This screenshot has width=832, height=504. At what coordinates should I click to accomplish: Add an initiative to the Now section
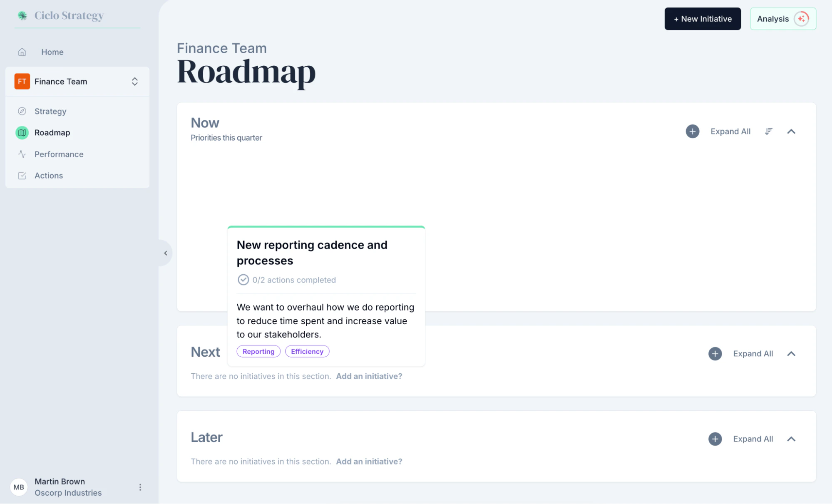pyautogui.click(x=693, y=132)
